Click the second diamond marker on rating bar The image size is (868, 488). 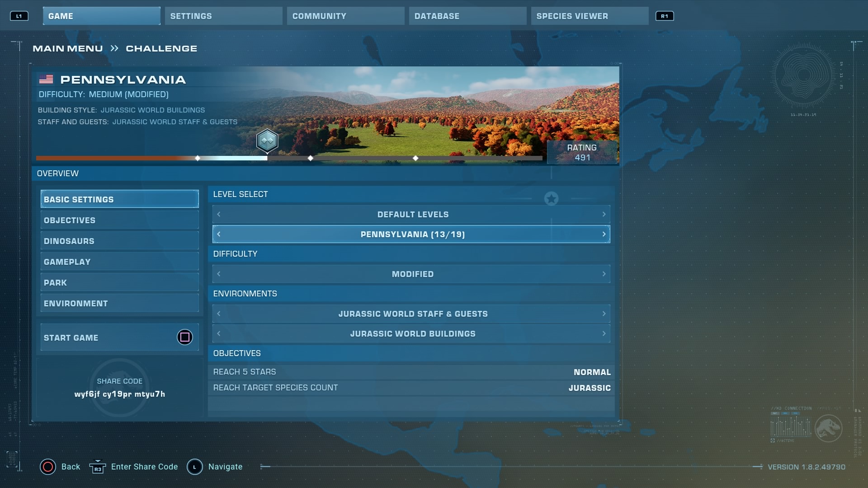[x=311, y=158]
